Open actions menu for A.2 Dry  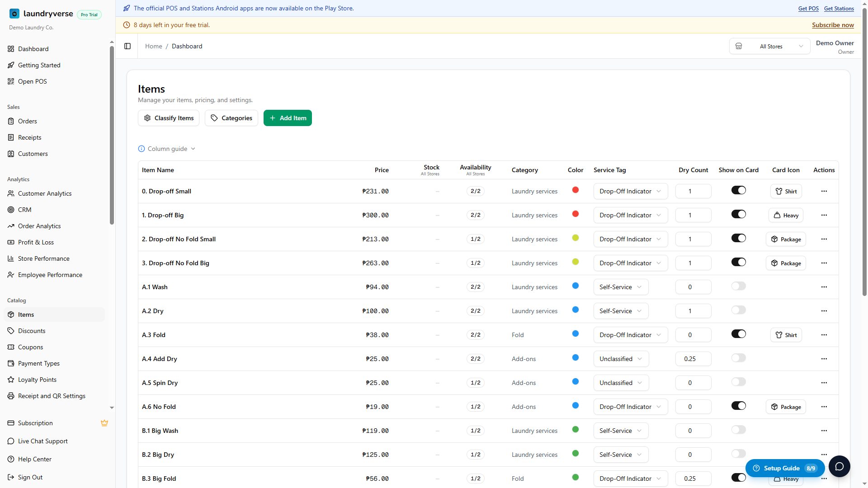point(824,311)
